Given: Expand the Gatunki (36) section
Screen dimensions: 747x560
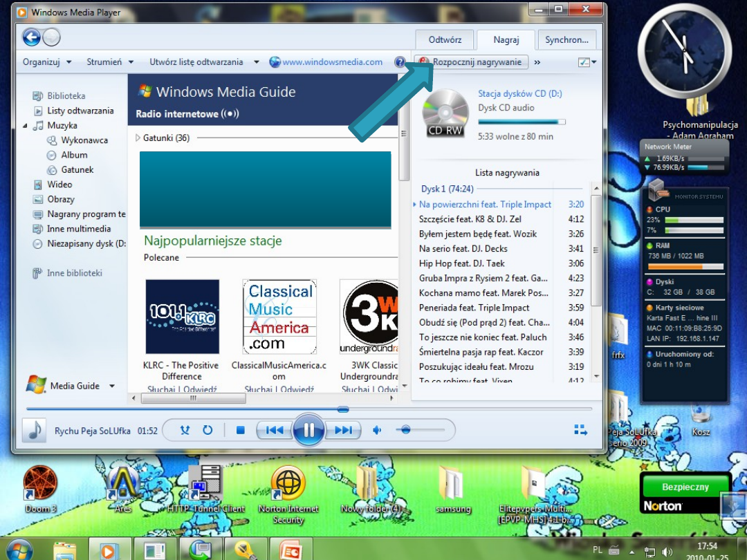Looking at the screenshot, I should click(158, 138).
